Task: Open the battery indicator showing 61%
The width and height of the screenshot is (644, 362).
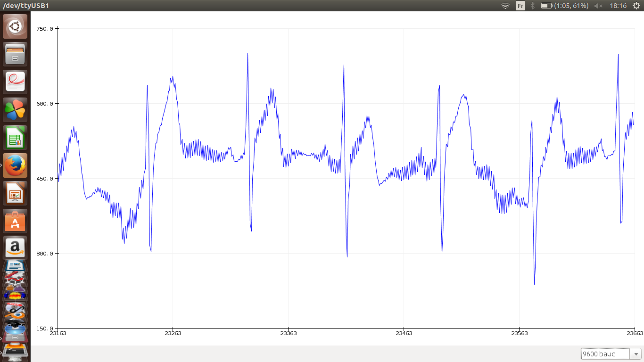Action: pyautogui.click(x=565, y=6)
